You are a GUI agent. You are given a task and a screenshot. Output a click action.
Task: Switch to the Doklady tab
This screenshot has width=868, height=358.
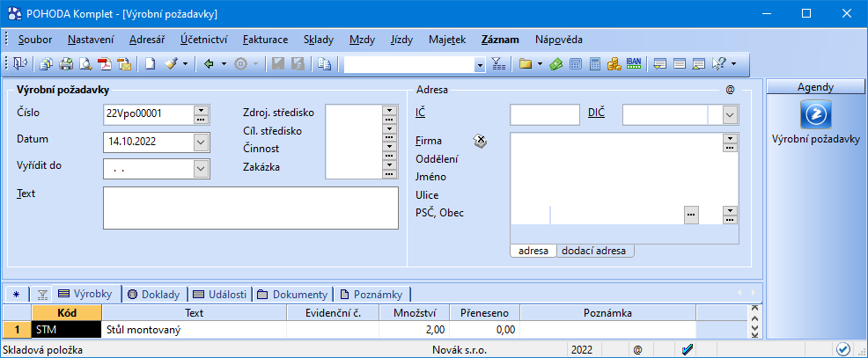155,295
